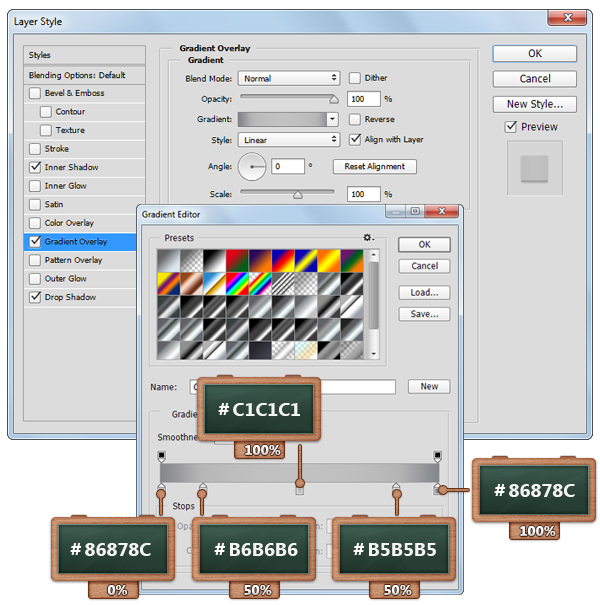Screen dimensions: 600x605
Task: Open the Gradient picker dropdown arrow
Action: pyautogui.click(x=334, y=119)
